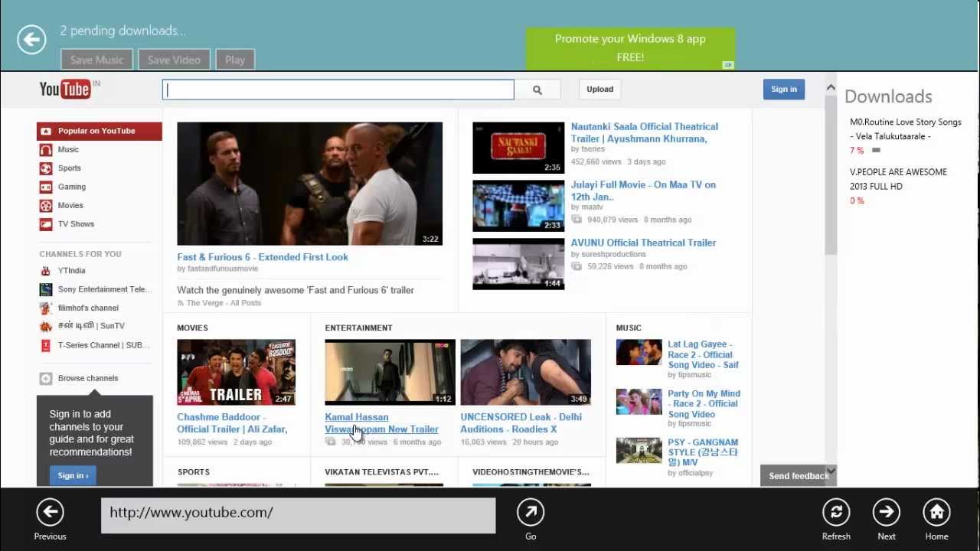This screenshot has width=980, height=551.
Task: Select TV Shows category in guide
Action: tap(76, 224)
